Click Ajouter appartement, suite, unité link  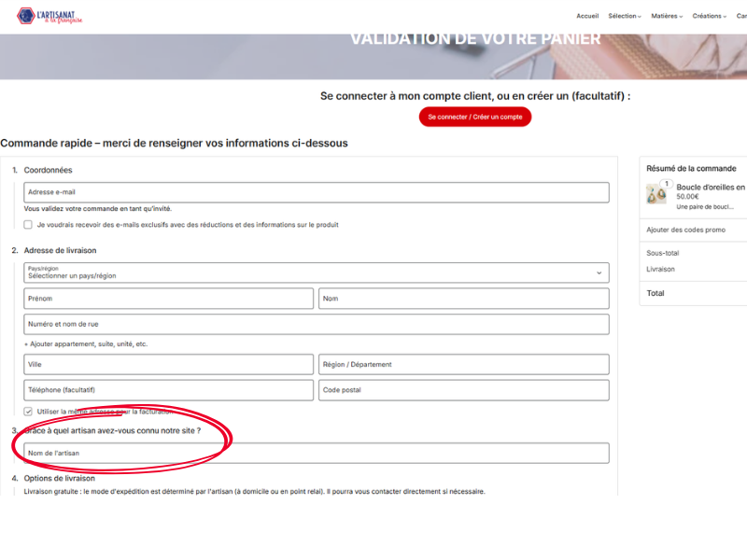[x=86, y=343]
